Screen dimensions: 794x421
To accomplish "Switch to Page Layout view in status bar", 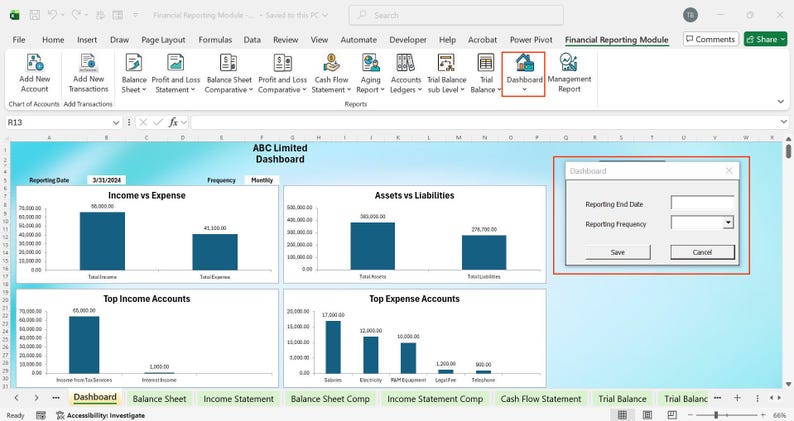I will (x=647, y=415).
